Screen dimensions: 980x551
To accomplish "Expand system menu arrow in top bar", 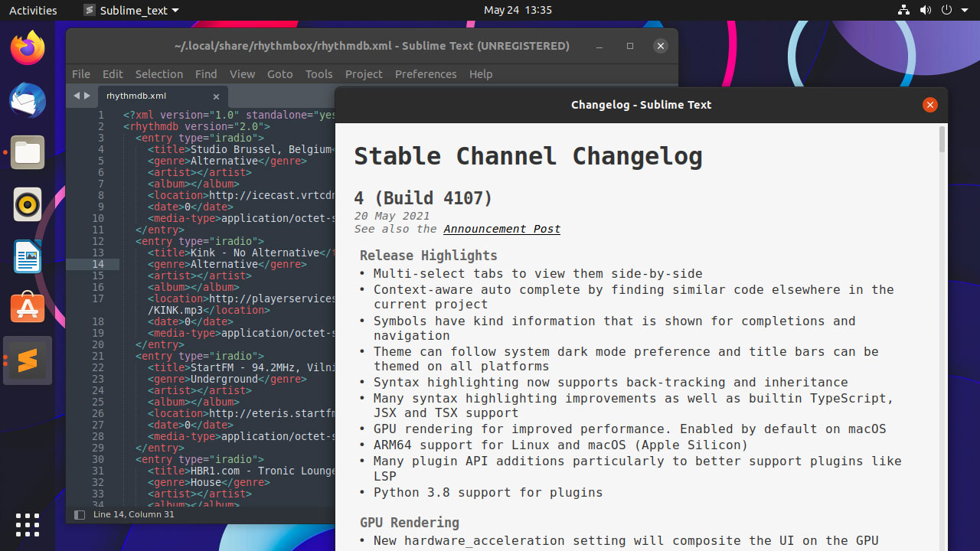I will [964, 10].
